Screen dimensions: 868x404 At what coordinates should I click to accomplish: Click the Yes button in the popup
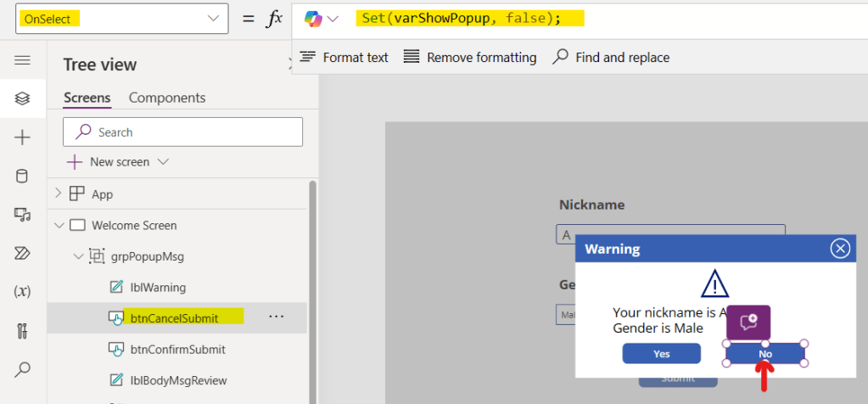point(661,354)
